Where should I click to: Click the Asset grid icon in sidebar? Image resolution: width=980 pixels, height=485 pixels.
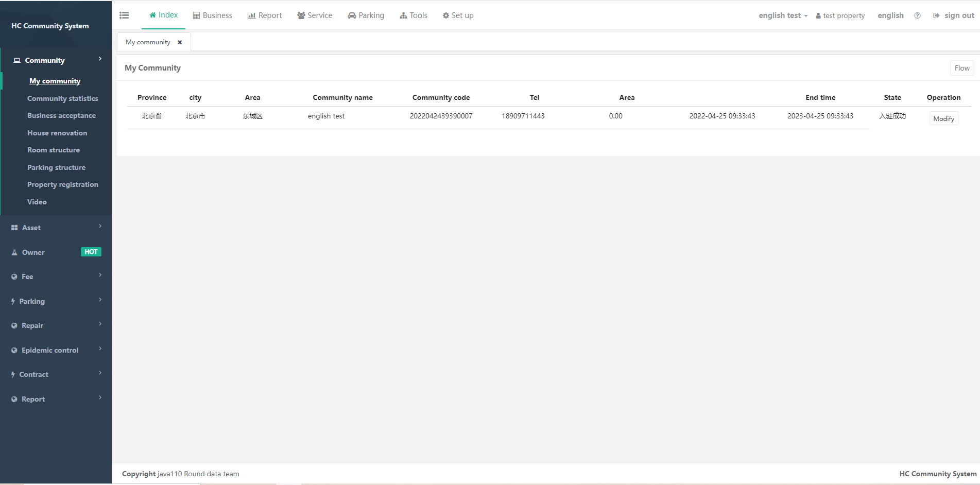[14, 228]
